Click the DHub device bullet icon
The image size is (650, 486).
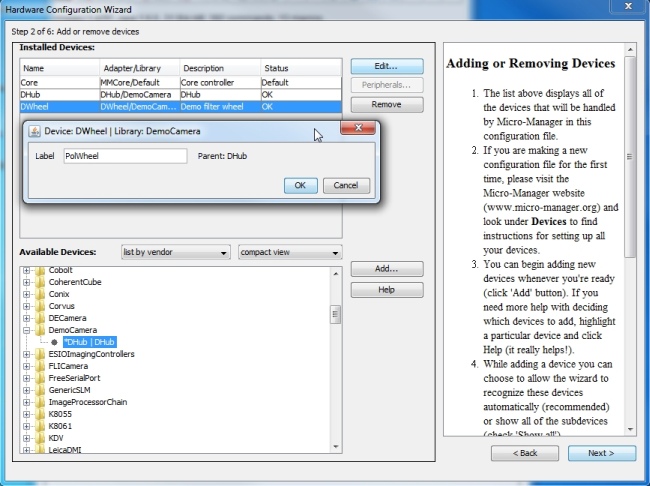pos(54,342)
